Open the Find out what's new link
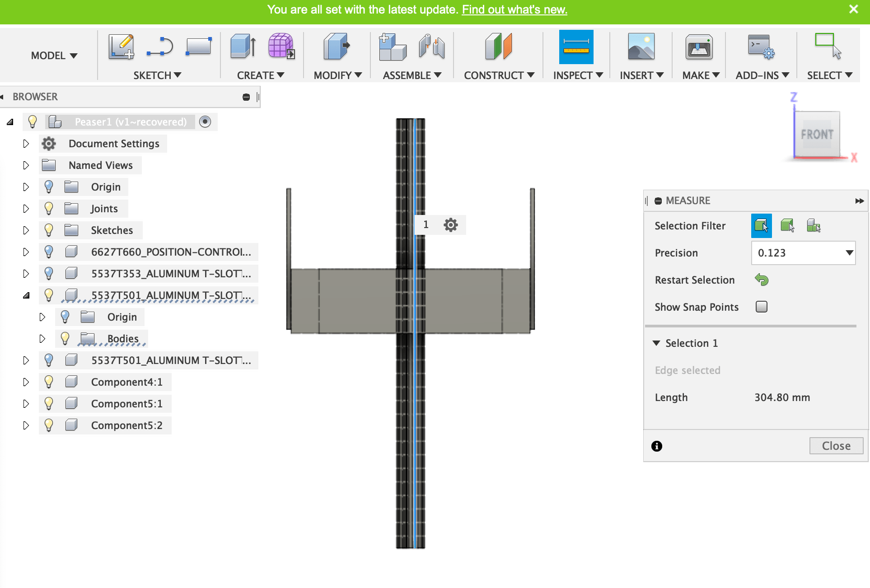This screenshot has height=588, width=870. [x=514, y=9]
